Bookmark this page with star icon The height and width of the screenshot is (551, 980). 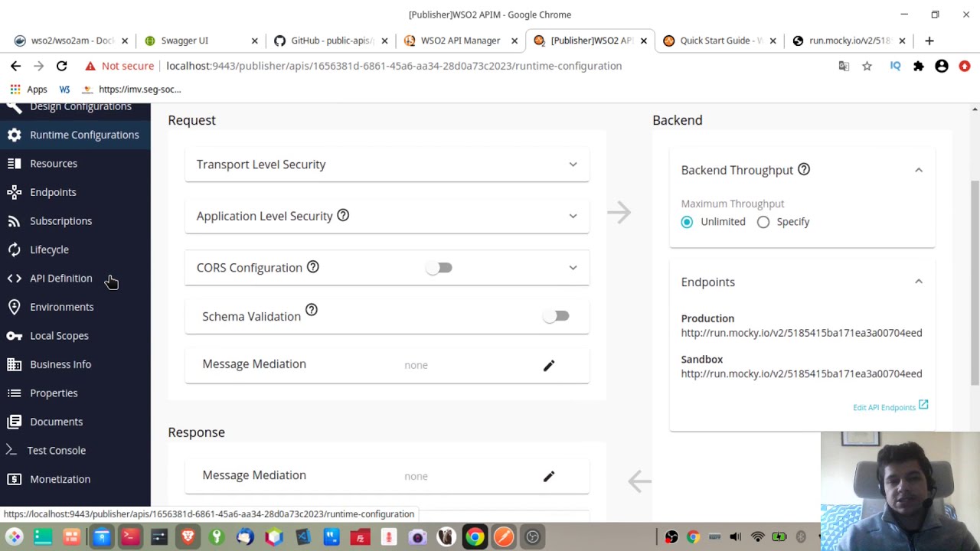[867, 67]
